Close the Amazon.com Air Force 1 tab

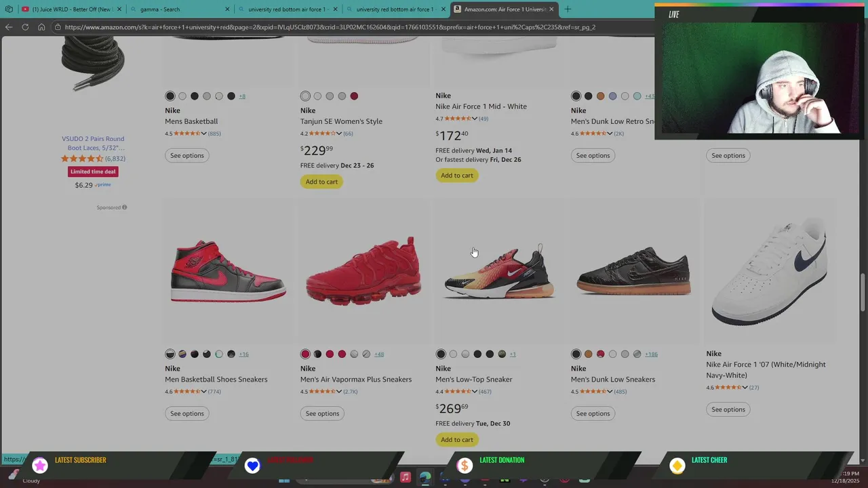coord(551,9)
